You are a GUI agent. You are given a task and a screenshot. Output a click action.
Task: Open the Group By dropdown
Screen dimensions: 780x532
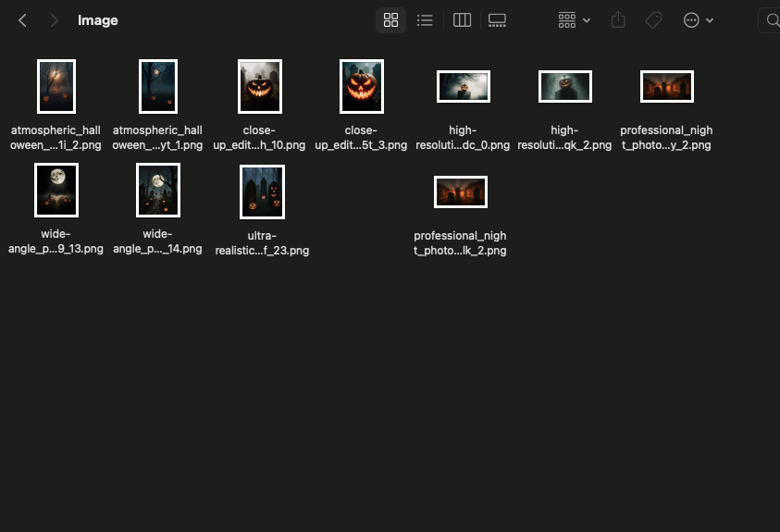(574, 20)
